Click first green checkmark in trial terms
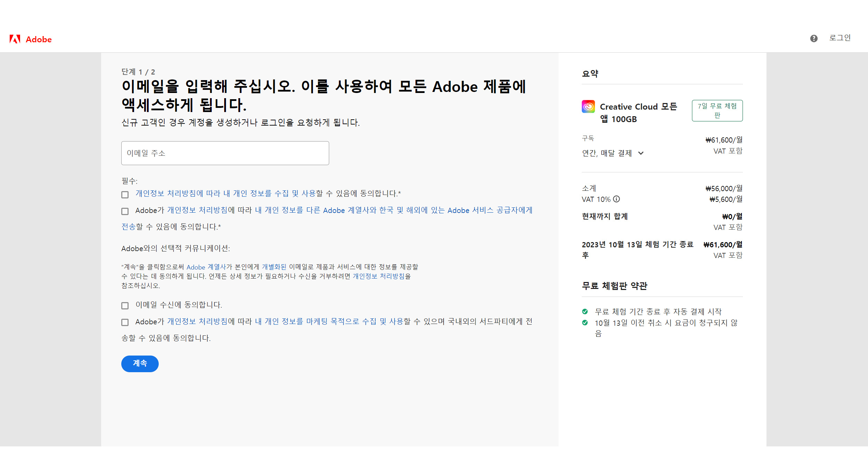 pos(585,311)
